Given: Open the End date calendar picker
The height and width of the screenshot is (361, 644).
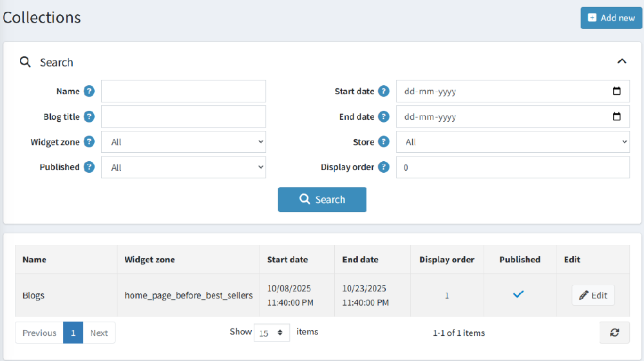Looking at the screenshot, I should (616, 117).
